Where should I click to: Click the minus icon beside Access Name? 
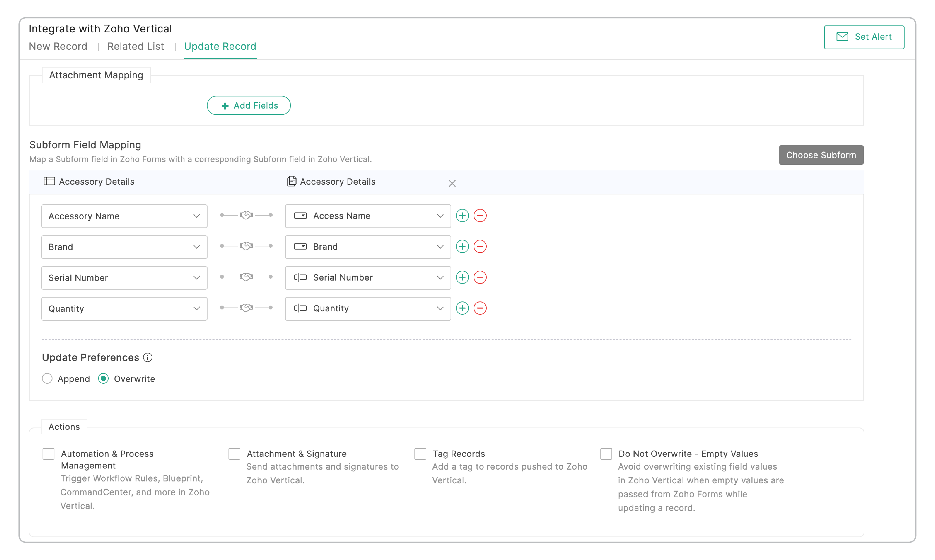tap(480, 215)
